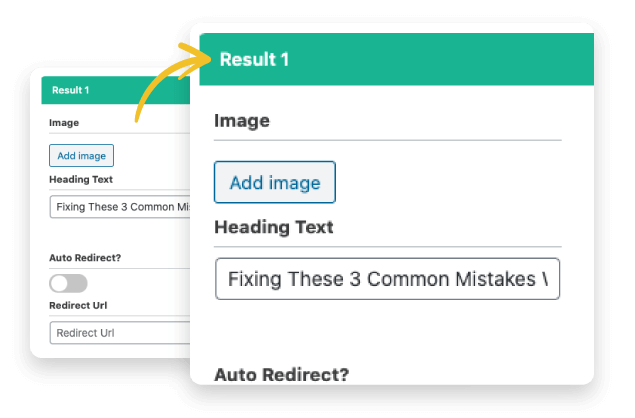The height and width of the screenshot is (418, 635).
Task: Click the Redirect Url input field
Action: point(120,333)
